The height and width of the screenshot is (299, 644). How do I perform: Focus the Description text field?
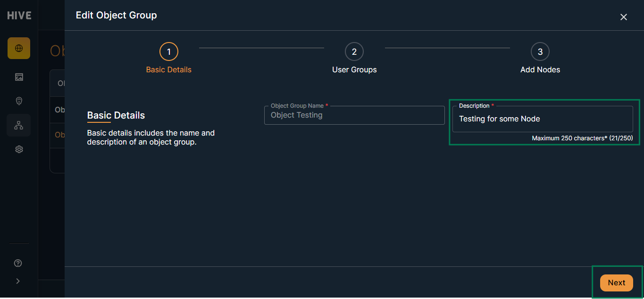543,119
